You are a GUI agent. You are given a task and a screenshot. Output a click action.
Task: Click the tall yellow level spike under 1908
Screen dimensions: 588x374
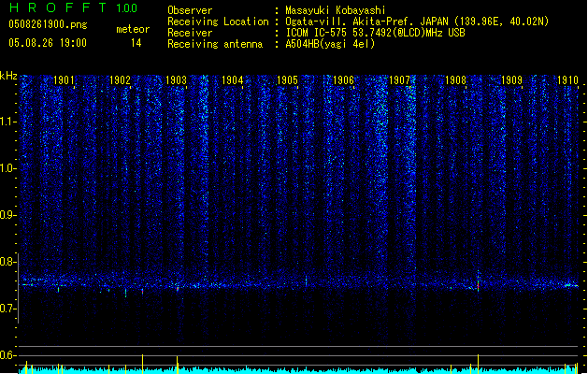tap(478, 364)
